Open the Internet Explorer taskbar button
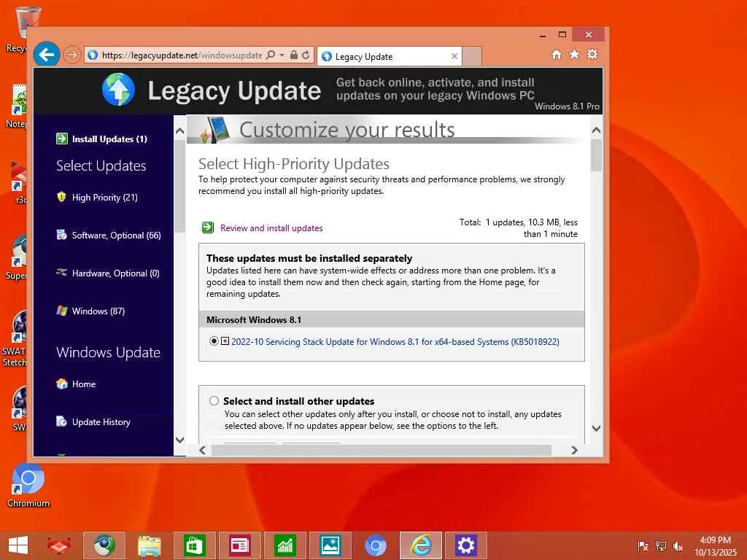The height and width of the screenshot is (560, 747). click(421, 545)
